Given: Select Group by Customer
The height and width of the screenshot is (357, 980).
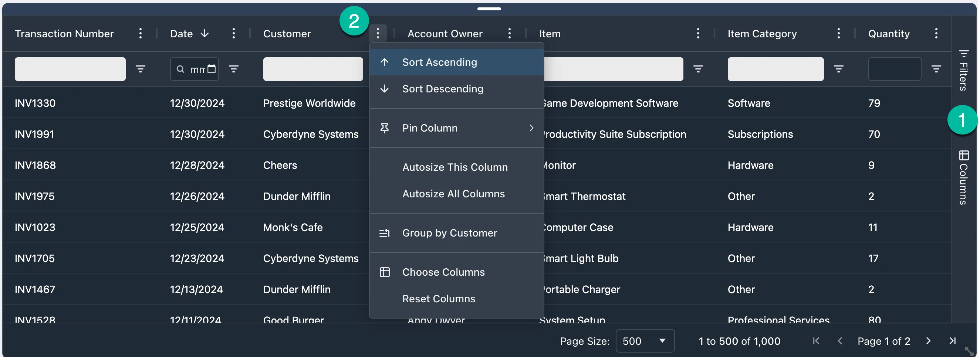Looking at the screenshot, I should (456, 233).
